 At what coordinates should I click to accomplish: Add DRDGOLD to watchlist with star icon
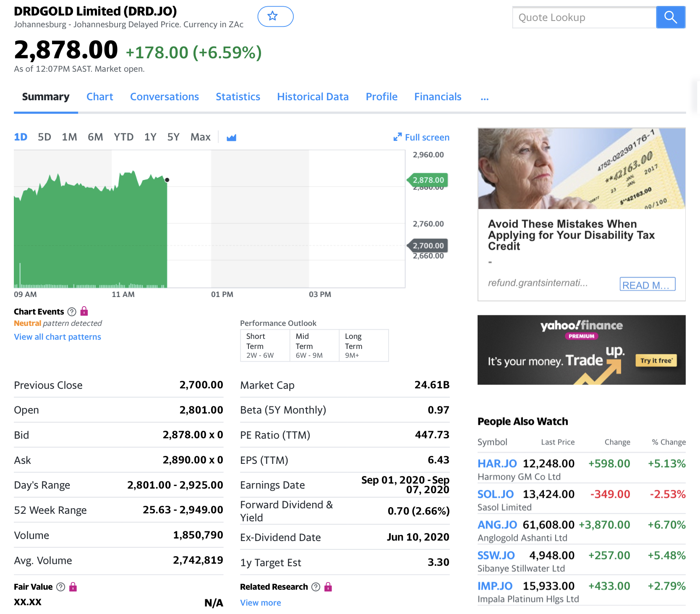[275, 16]
